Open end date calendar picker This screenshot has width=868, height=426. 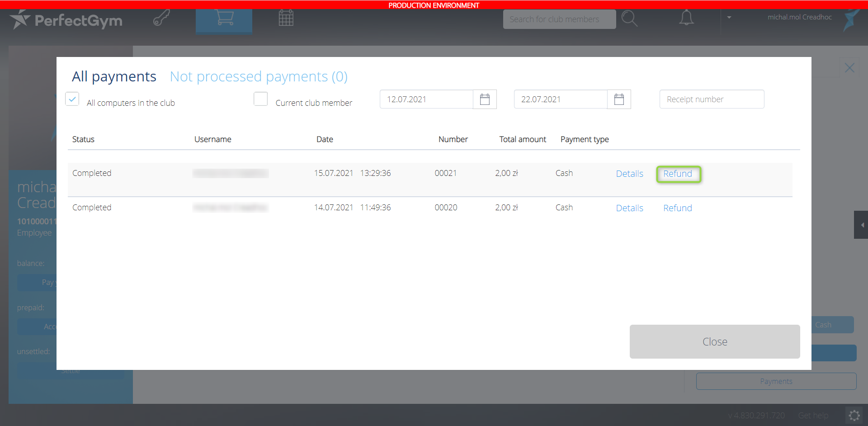pos(619,99)
